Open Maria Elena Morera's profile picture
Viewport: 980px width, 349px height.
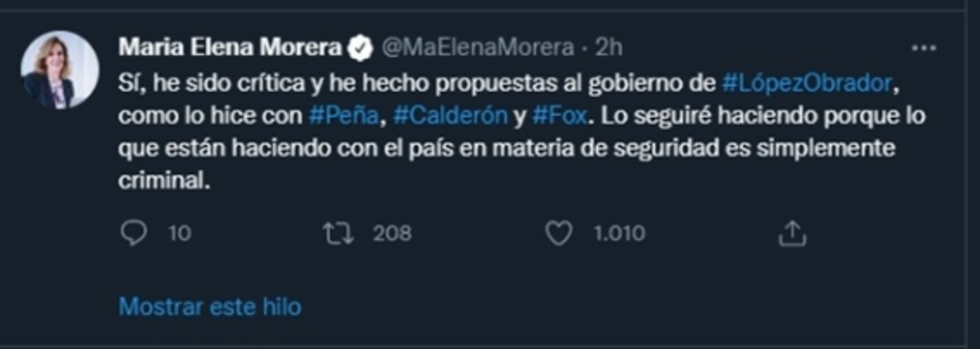coord(60,70)
